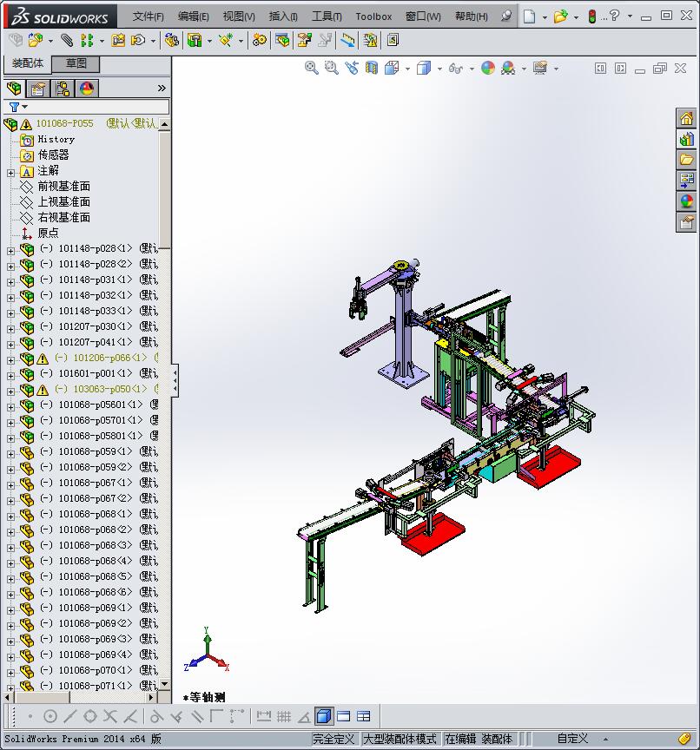Open Custom Properties icon in task pane
Screen dimensions: 700x750
tap(686, 222)
